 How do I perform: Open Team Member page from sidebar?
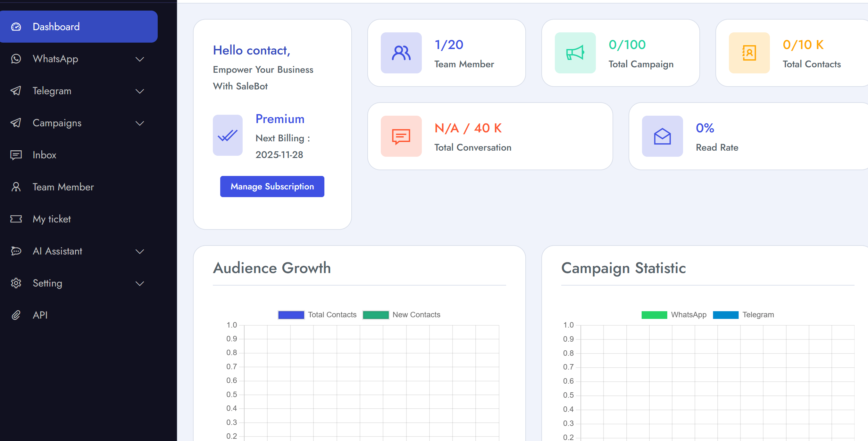coord(63,187)
